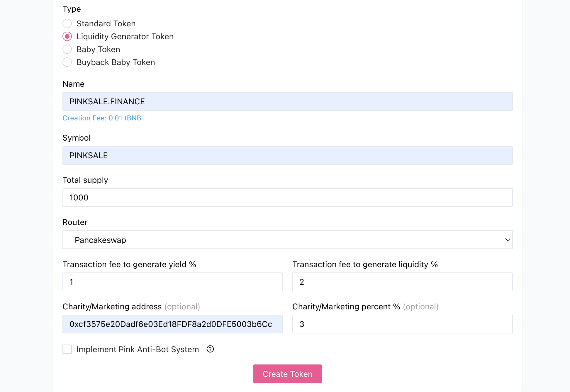
Task: Click the Charity/Marketing percent field
Action: (402, 324)
